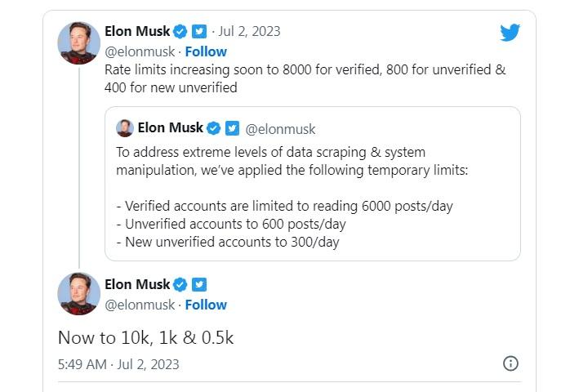Click the verified badge inside the quoted tweet
This screenshot has height=392, width=579.
214,128
